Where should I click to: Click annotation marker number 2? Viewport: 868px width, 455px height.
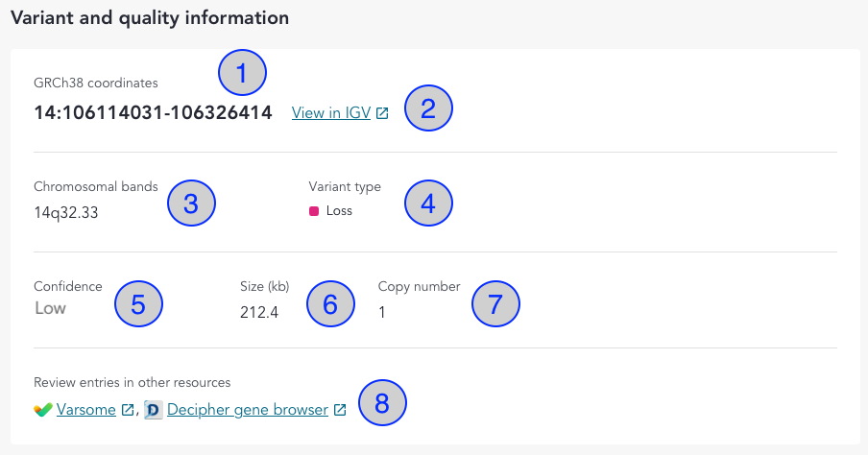pyautogui.click(x=428, y=108)
